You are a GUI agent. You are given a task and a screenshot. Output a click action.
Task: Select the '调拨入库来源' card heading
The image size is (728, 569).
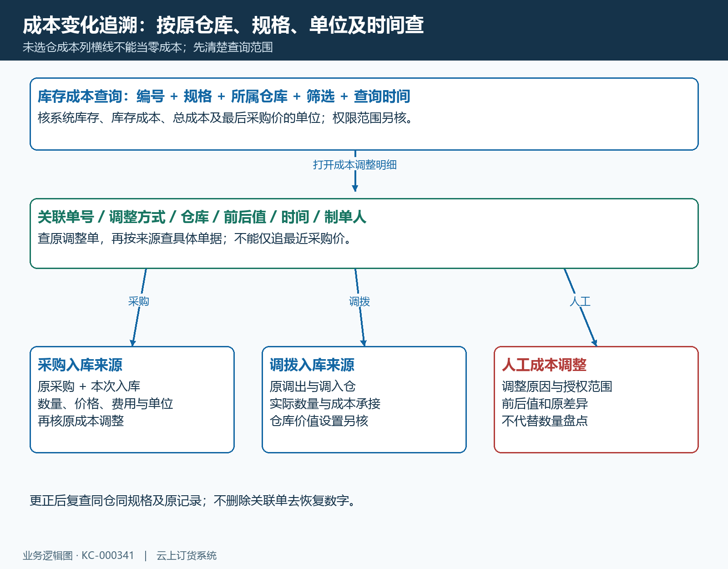[312, 365]
